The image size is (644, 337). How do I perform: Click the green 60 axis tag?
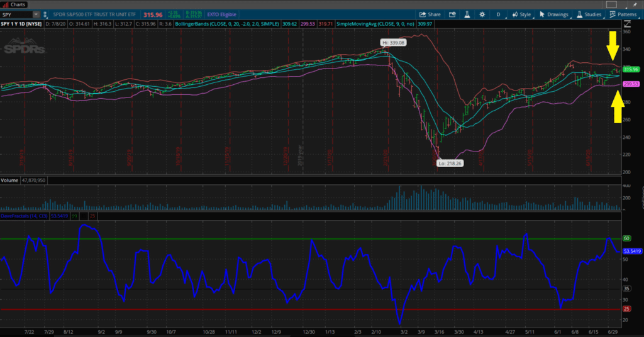pyautogui.click(x=627, y=238)
